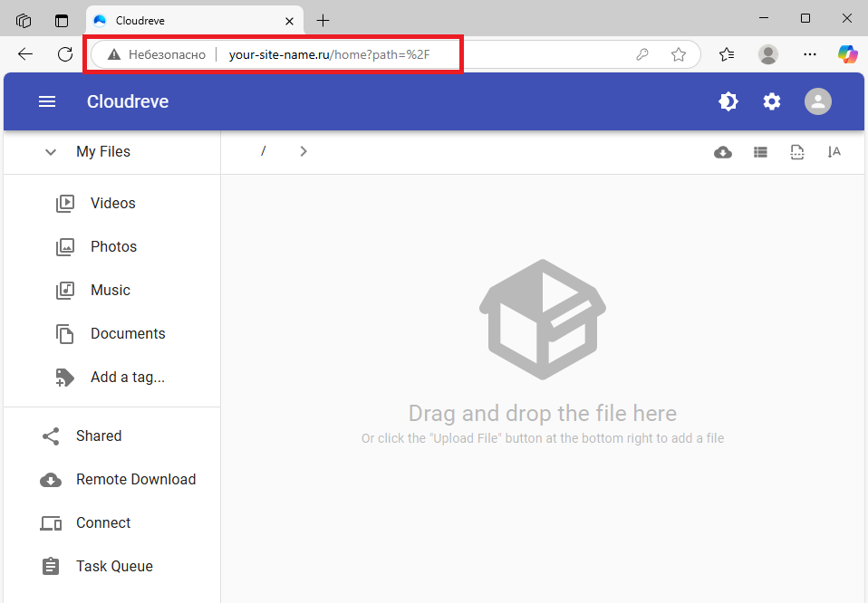Click the share icon beside Shared

(51, 436)
